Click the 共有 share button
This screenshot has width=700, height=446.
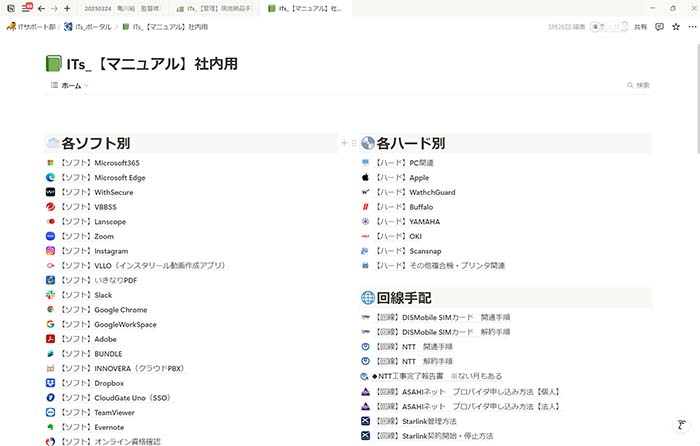coord(640,27)
